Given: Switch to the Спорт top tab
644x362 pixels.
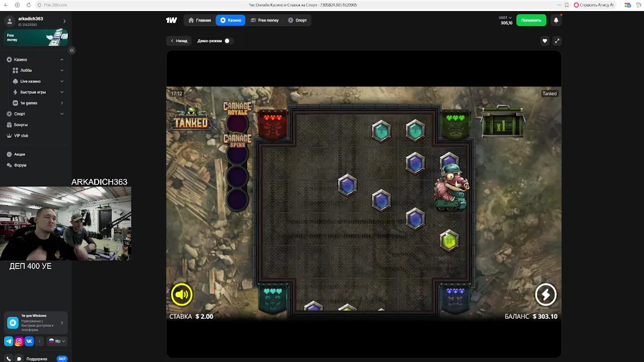Looking at the screenshot, I should (x=297, y=20).
